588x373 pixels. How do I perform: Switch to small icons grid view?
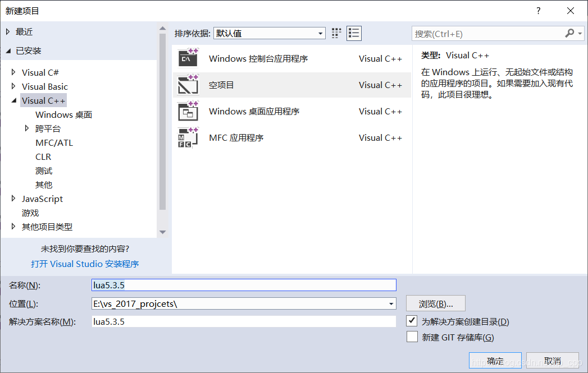click(x=336, y=33)
